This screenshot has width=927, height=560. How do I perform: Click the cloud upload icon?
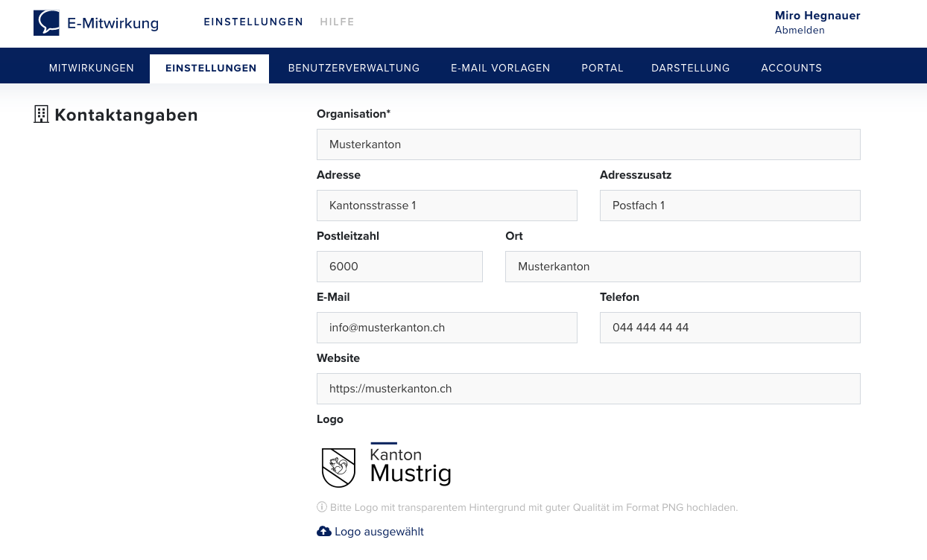pos(324,531)
